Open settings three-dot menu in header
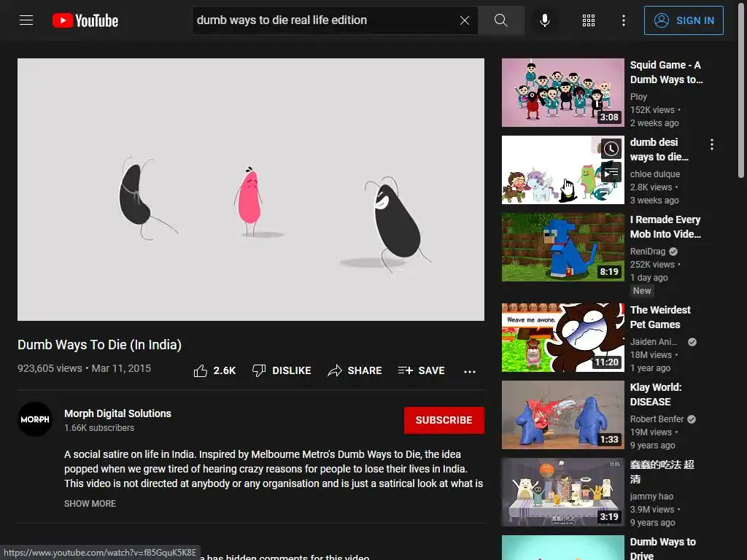This screenshot has width=747, height=560. tap(624, 20)
